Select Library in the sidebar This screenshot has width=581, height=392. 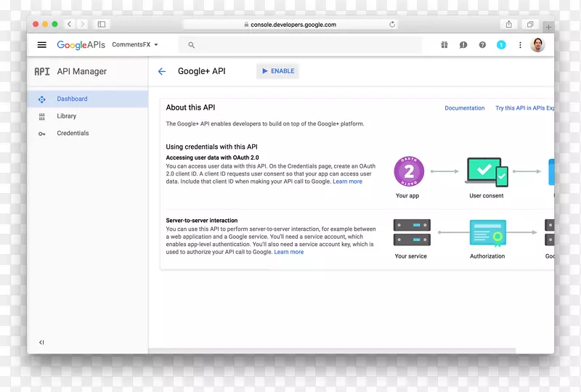pos(87,116)
